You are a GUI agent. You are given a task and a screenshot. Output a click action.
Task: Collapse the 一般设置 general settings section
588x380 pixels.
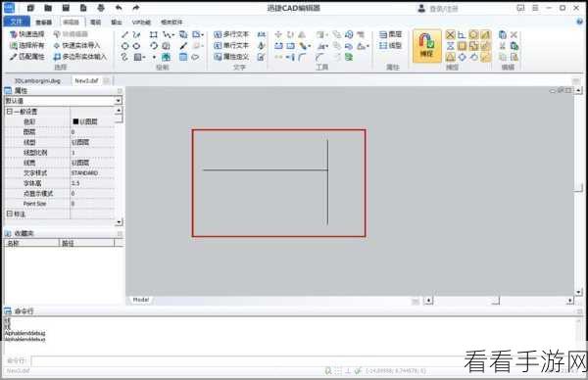pyautogui.click(x=10, y=112)
